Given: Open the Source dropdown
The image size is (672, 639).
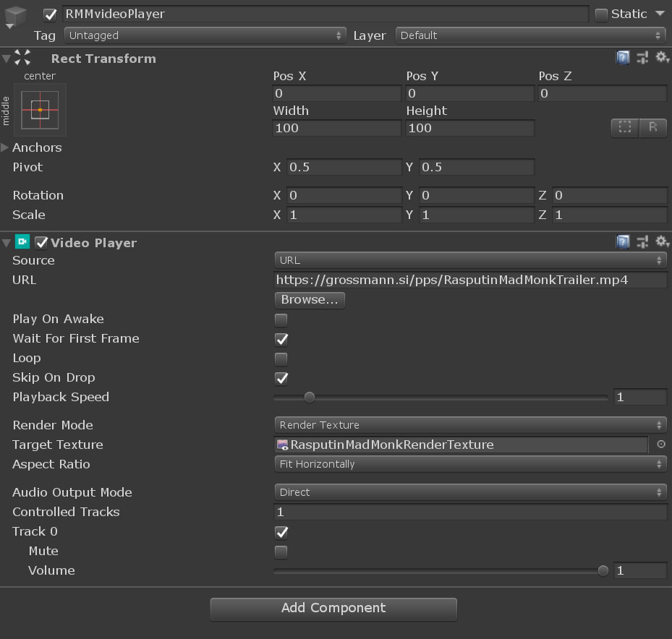Looking at the screenshot, I should (470, 260).
